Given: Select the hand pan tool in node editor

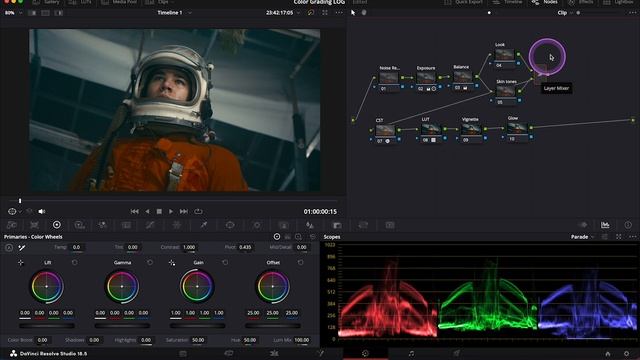Looking at the screenshot, I should (364, 13).
